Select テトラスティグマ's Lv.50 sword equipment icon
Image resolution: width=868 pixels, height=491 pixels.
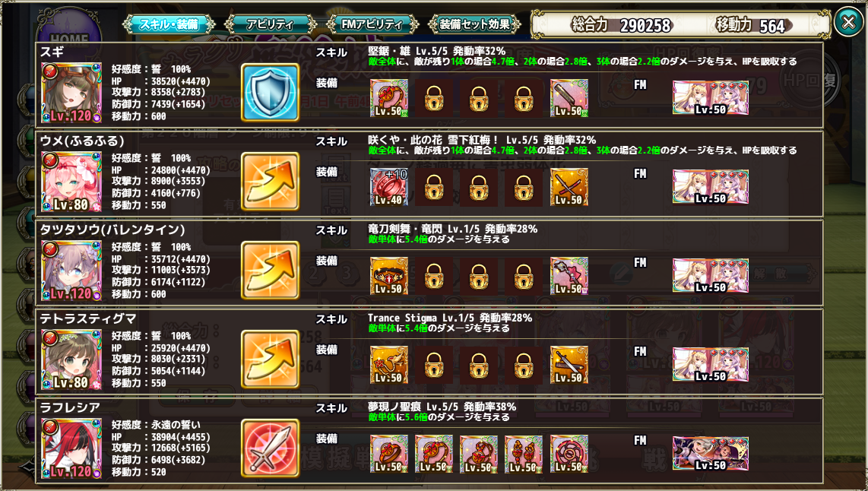pyautogui.click(x=569, y=365)
